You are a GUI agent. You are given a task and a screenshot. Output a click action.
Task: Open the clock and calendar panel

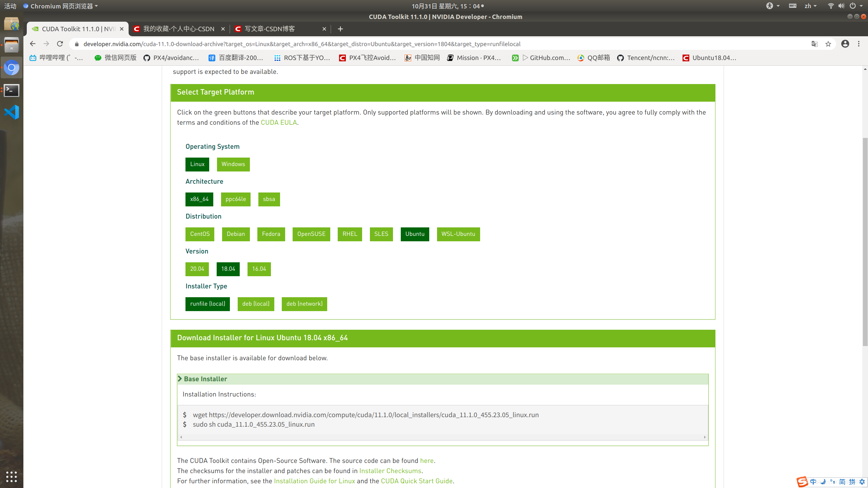448,6
